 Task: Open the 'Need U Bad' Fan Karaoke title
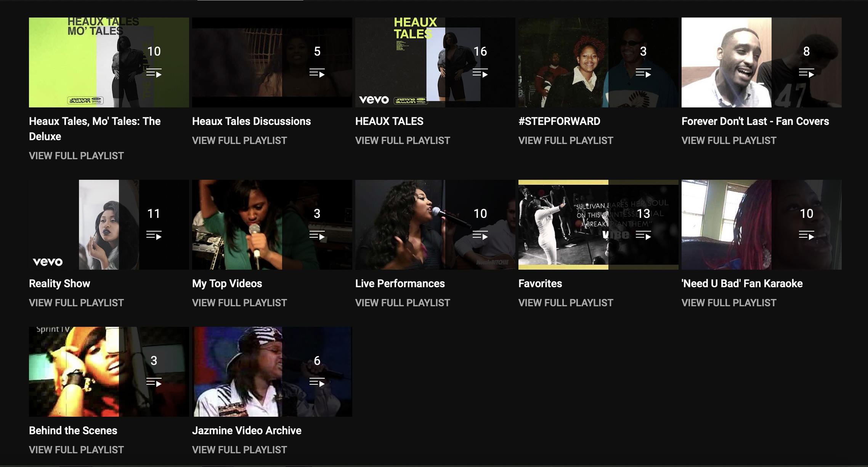pyautogui.click(x=742, y=283)
